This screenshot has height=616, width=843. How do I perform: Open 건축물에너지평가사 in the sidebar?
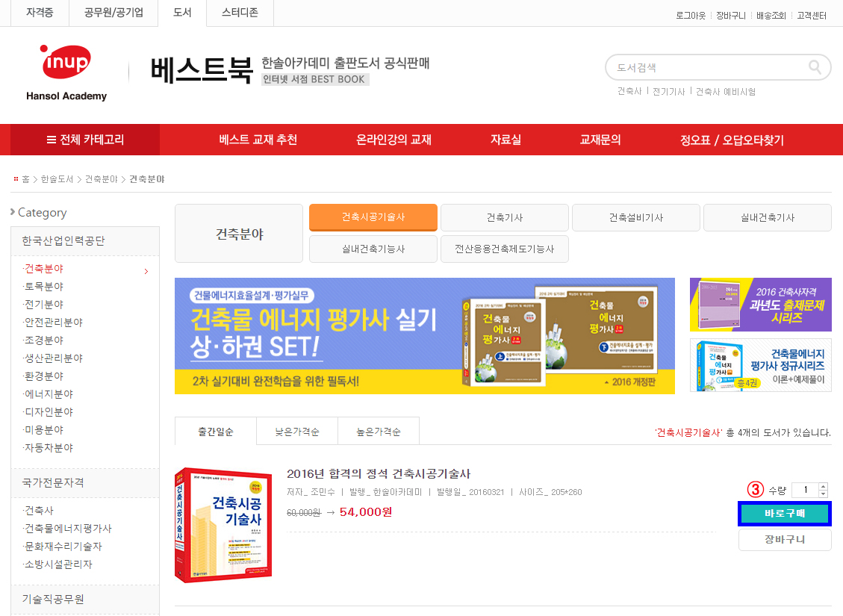point(68,529)
